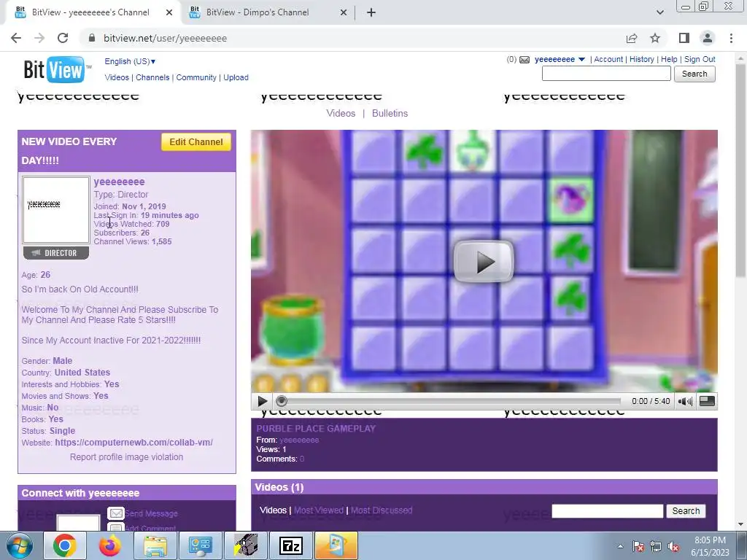Open Community in top navigation
Viewport: 747px width, 560px height.
click(196, 77)
